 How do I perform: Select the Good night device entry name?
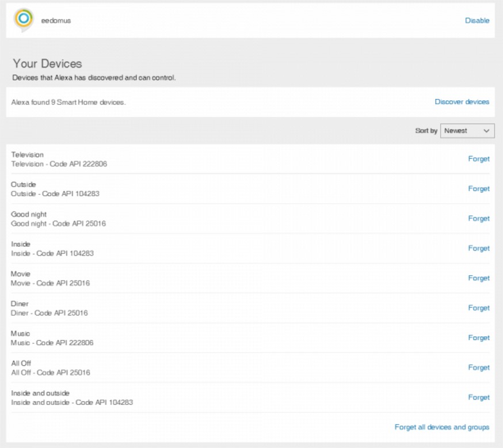tap(29, 214)
